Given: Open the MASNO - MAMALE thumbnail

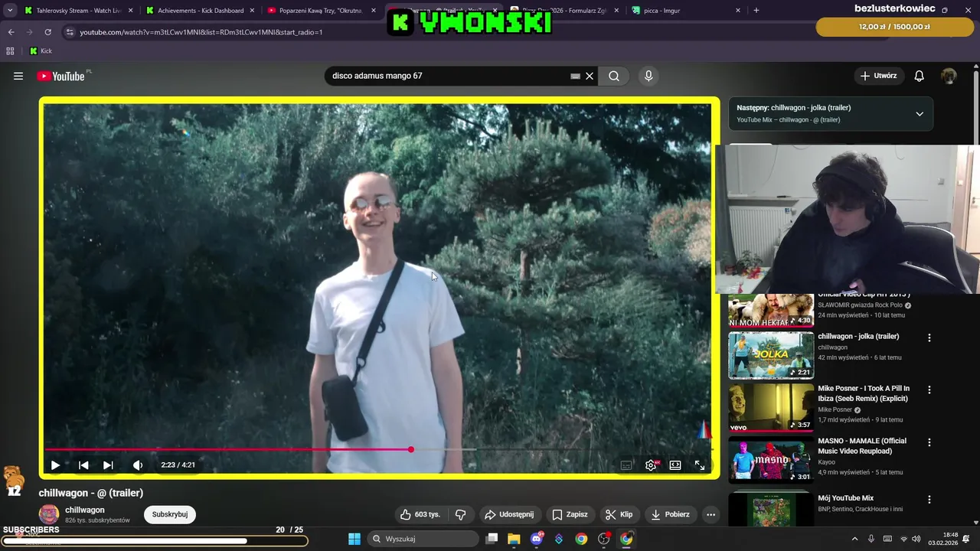Looking at the screenshot, I should (x=771, y=460).
